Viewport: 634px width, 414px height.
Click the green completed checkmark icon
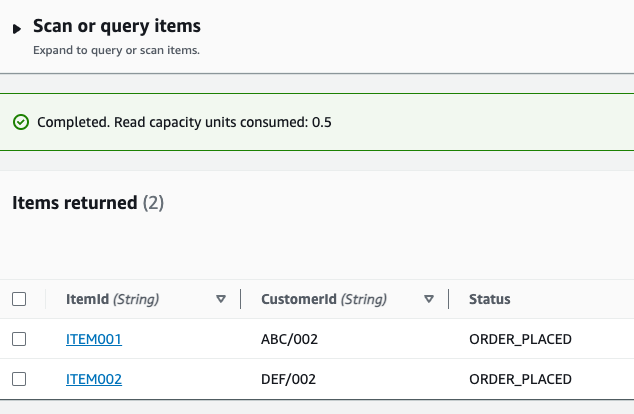click(x=21, y=122)
